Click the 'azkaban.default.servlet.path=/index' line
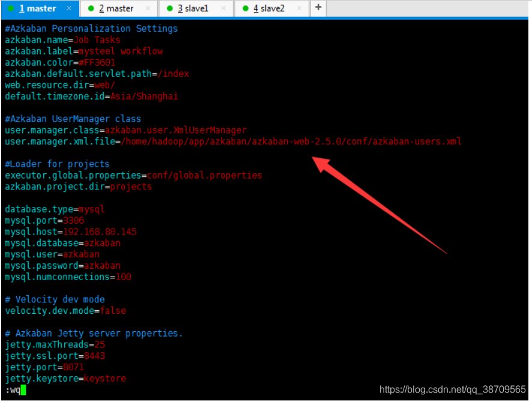Viewport: 532px width, 401px height. (97, 74)
